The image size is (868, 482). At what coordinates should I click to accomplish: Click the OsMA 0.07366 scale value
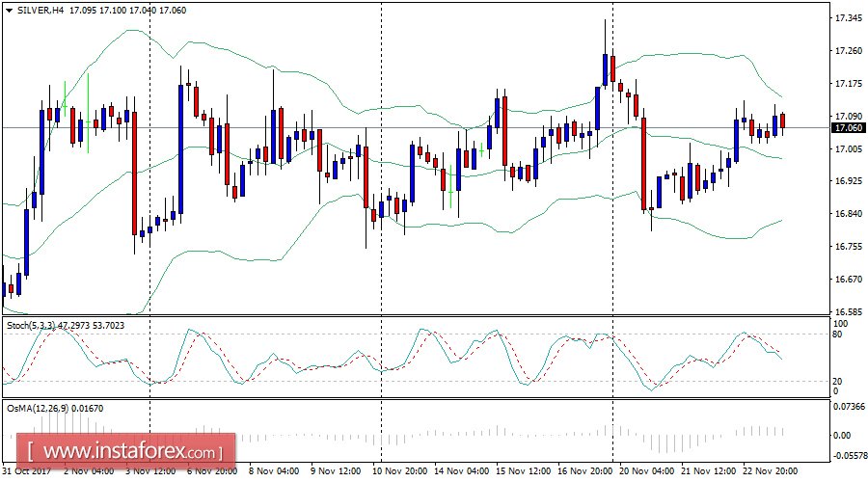[849, 407]
